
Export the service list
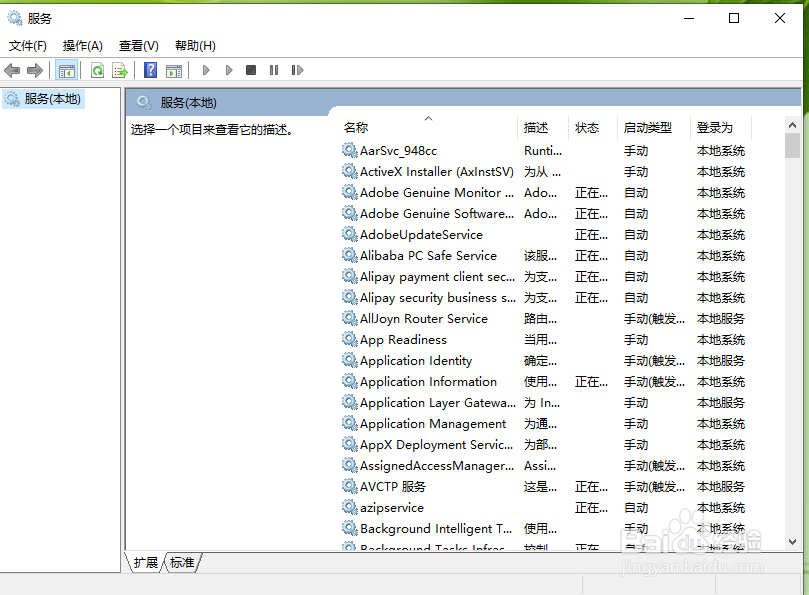(x=120, y=70)
